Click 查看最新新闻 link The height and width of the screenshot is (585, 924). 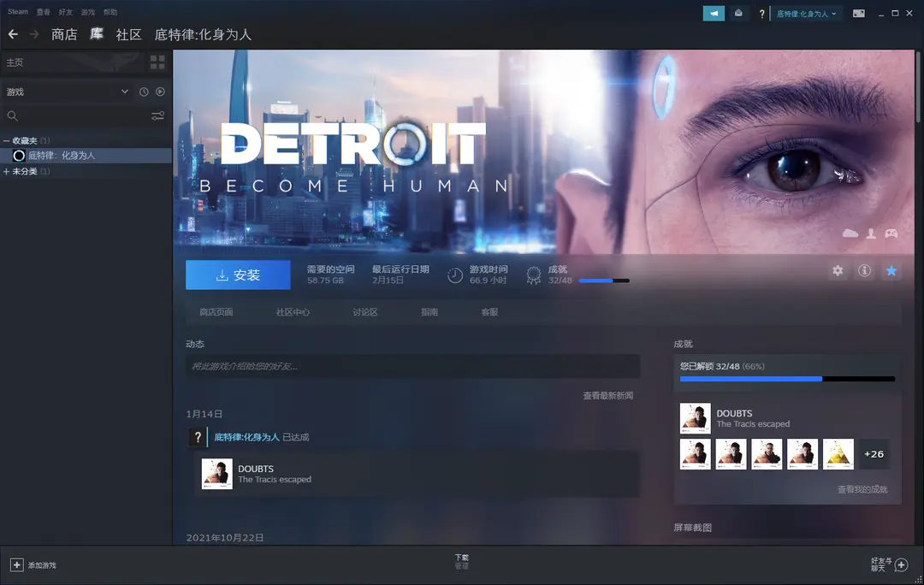(x=608, y=396)
